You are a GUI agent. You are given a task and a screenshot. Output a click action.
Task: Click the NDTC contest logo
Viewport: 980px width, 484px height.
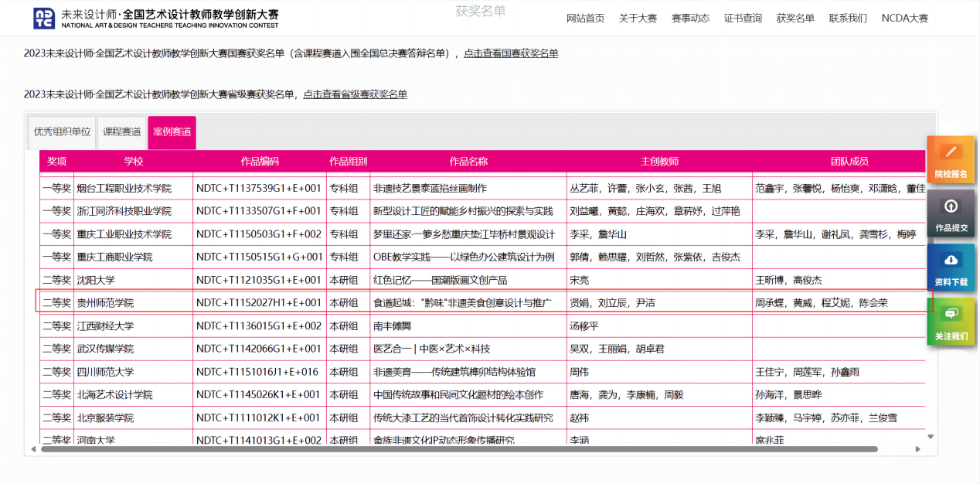pyautogui.click(x=44, y=19)
